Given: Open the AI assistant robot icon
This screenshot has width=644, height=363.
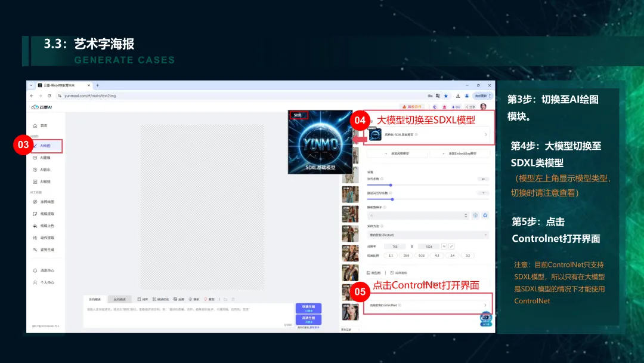Looking at the screenshot, I should (x=486, y=319).
